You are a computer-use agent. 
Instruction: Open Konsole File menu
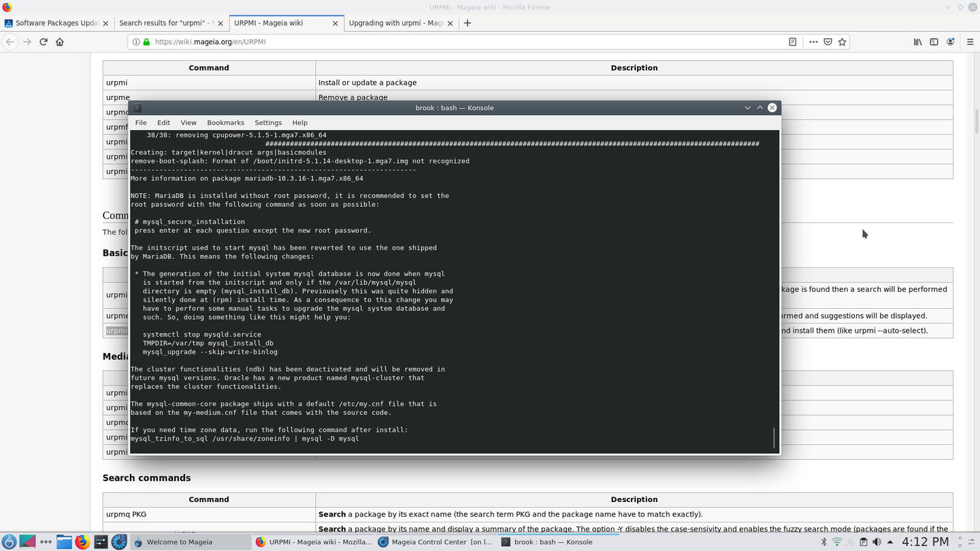[141, 122]
